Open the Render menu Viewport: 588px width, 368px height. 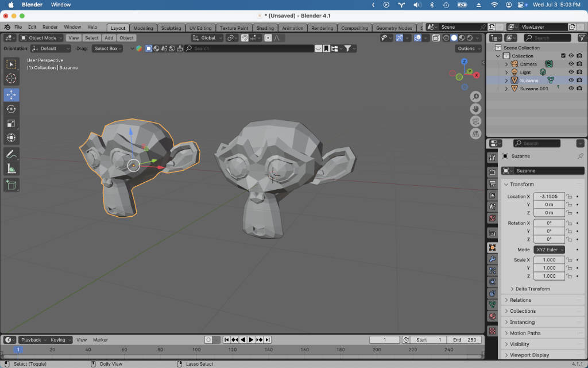[x=50, y=27]
